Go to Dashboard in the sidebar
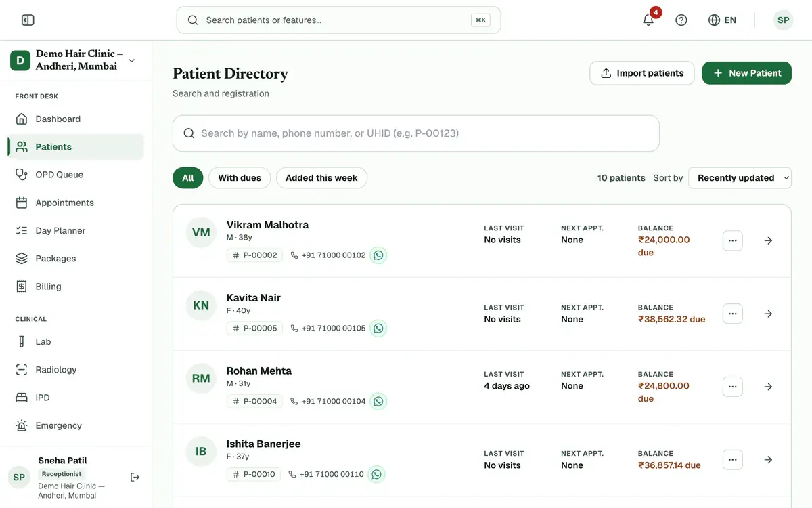 coord(76,119)
